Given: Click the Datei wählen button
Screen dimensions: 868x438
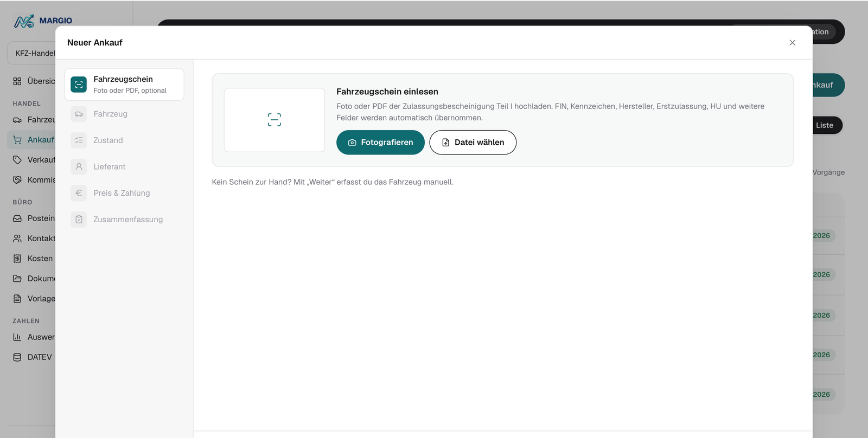Looking at the screenshot, I should click(473, 143).
